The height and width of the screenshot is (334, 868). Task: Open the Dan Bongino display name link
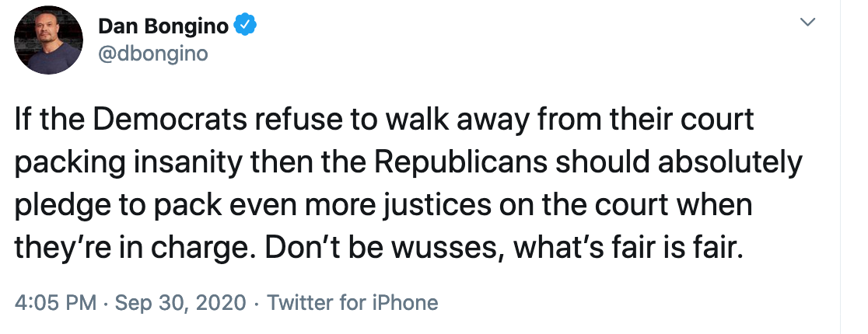coord(163,26)
